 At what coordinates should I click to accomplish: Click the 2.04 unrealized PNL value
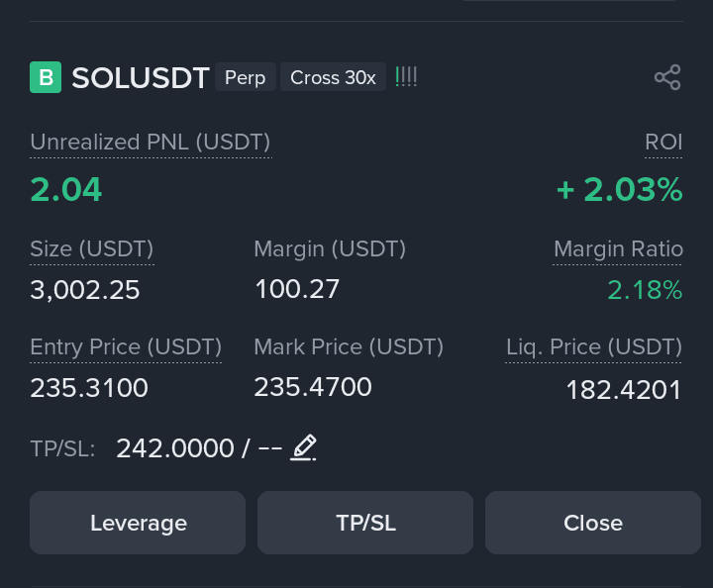click(x=66, y=189)
